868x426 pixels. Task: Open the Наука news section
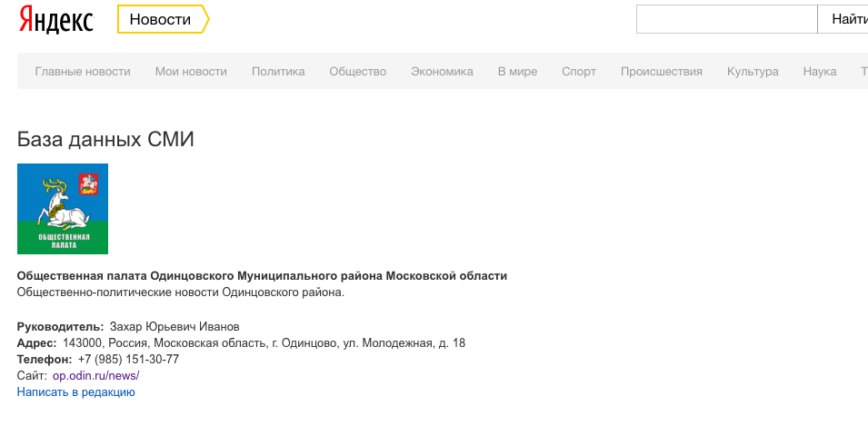point(819,72)
